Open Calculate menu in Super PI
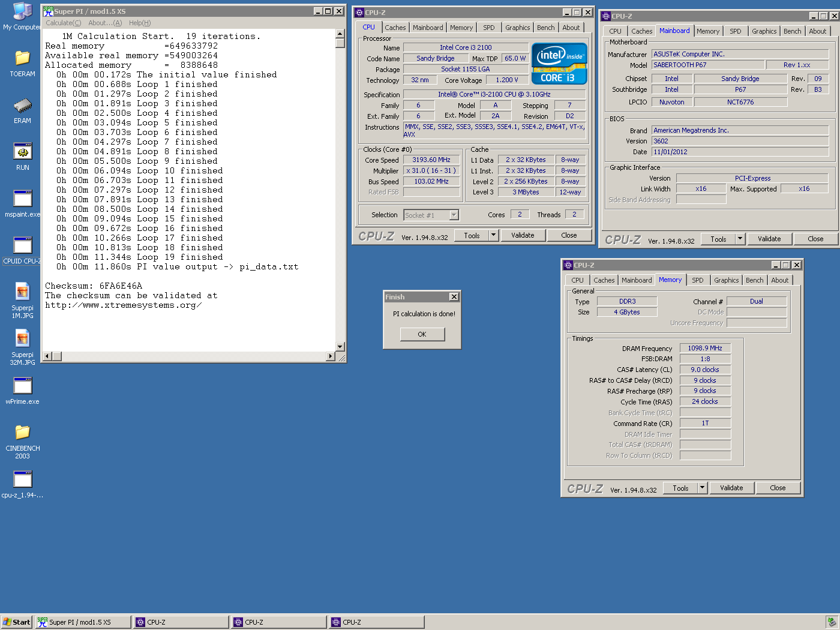The image size is (840, 630). (63, 23)
